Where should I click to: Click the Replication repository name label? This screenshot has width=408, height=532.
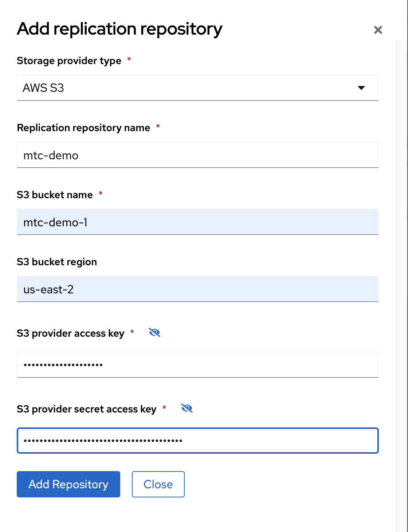[83, 128]
